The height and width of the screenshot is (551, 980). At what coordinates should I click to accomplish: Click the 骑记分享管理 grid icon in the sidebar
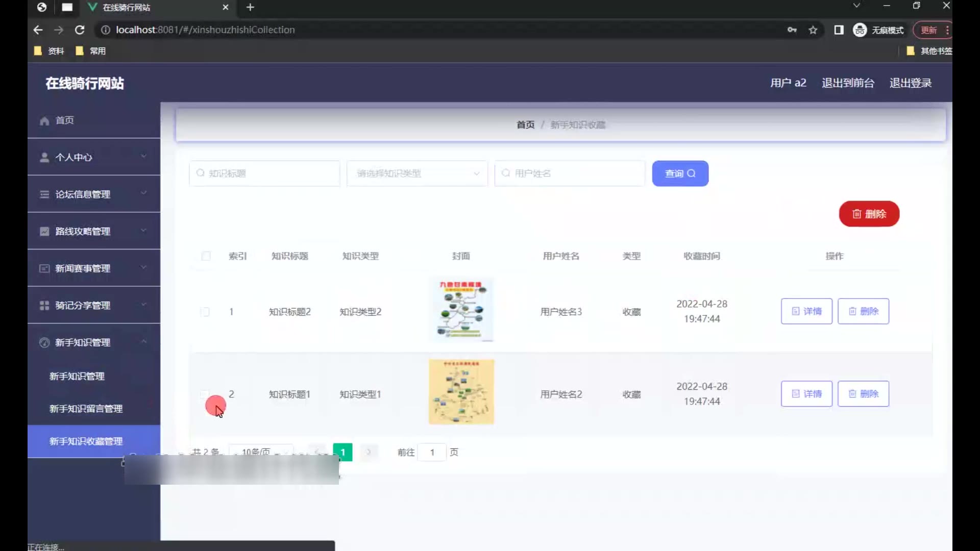click(44, 306)
